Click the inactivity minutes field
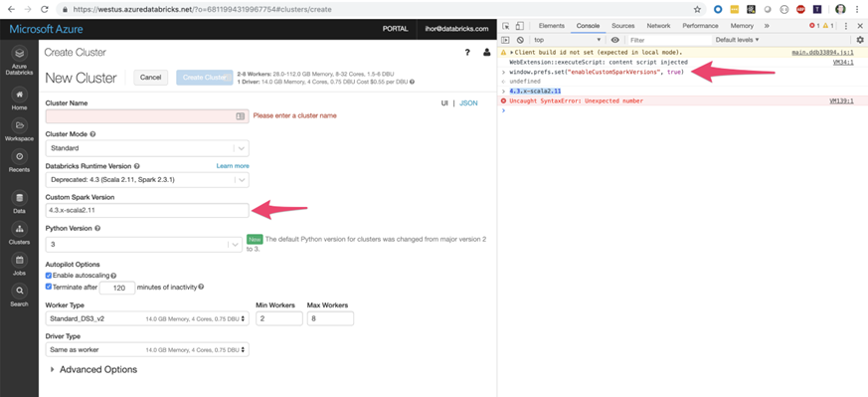This screenshot has height=397, width=868. coord(117,288)
